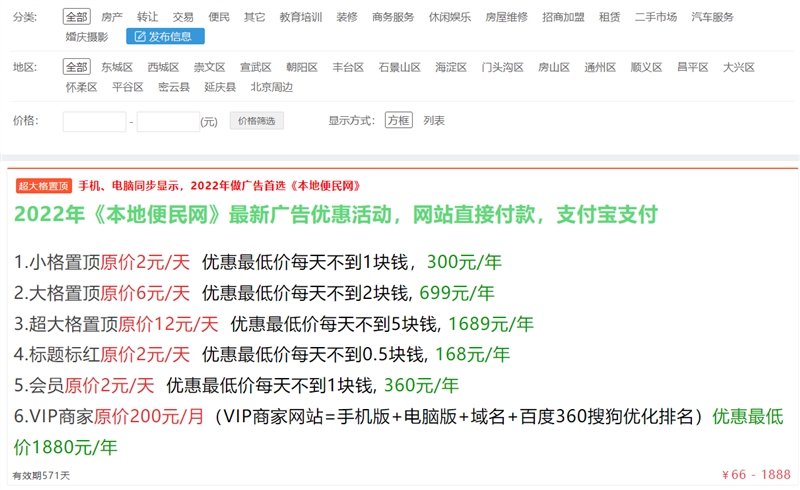Viewport: 800px width, 490px height.
Task: Click the red 手机、电脑同步显示 ad title
Action: (x=219, y=186)
